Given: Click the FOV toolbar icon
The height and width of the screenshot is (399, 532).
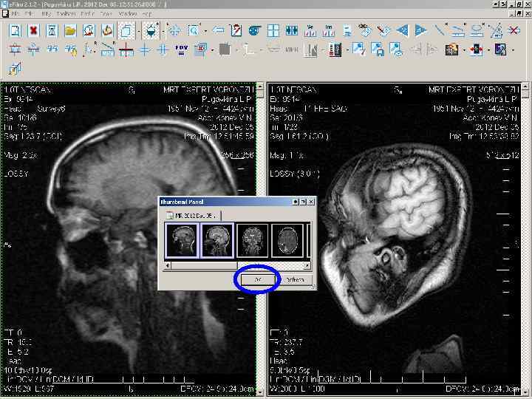Looking at the screenshot, I should point(181,50).
